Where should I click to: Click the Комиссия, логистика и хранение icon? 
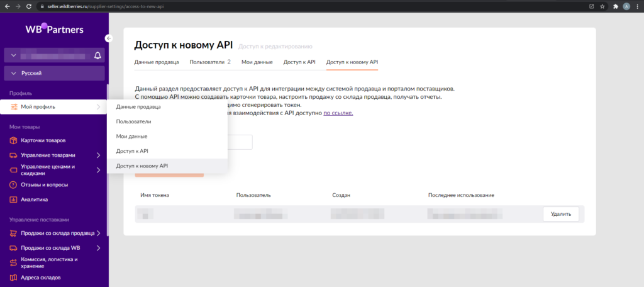pyautogui.click(x=14, y=262)
